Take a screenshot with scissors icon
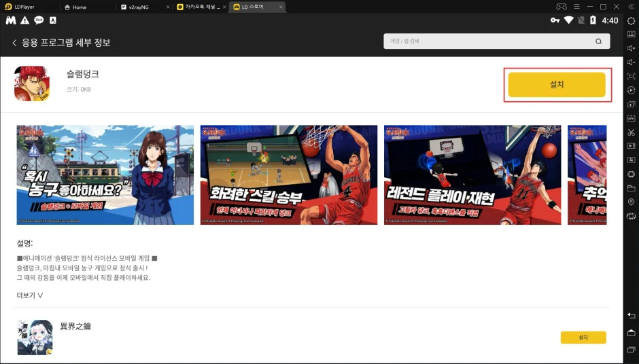639x364 pixels. coord(631,132)
